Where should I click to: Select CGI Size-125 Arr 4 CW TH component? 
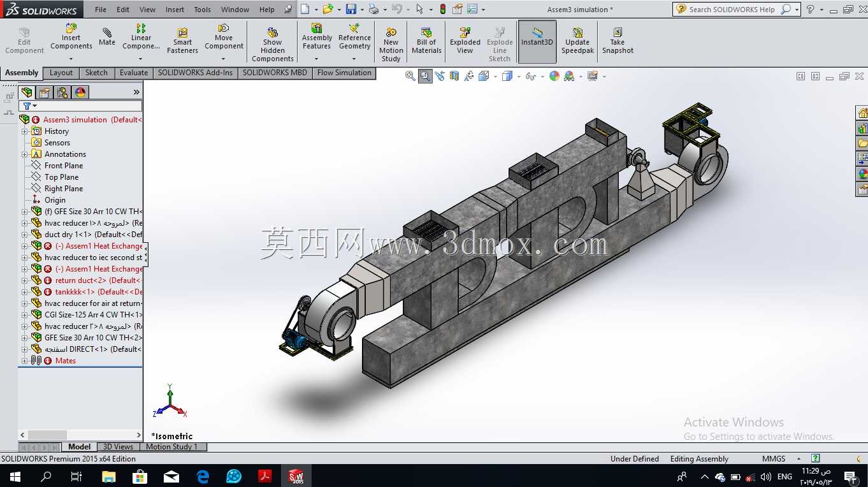[x=94, y=315]
